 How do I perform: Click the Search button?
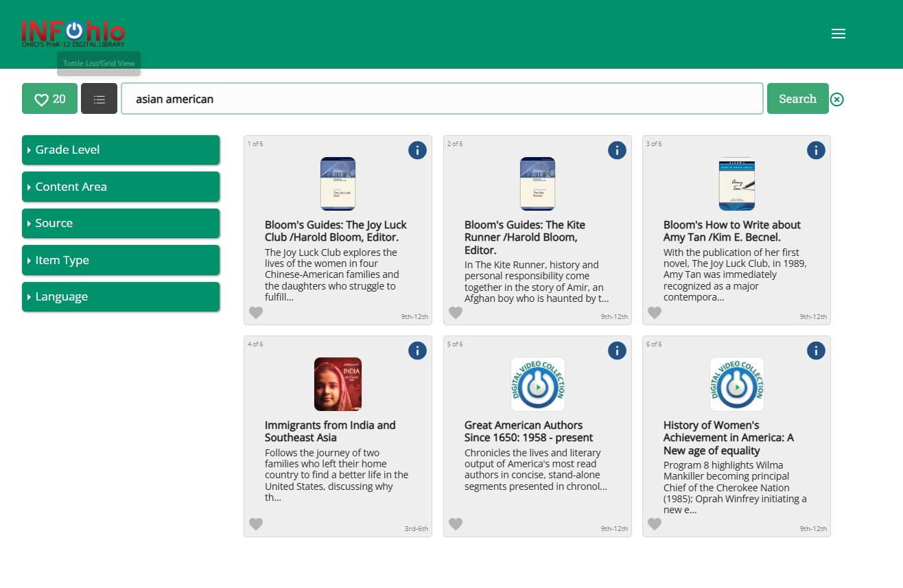point(797,99)
